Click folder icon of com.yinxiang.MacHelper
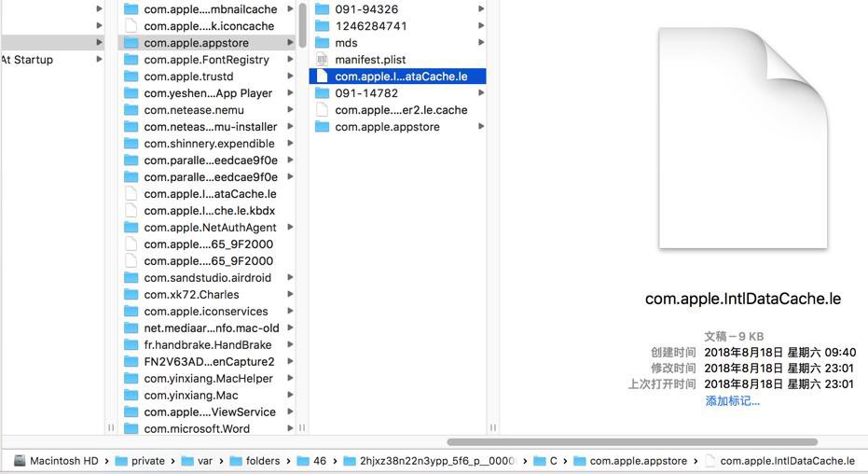 [x=131, y=378]
